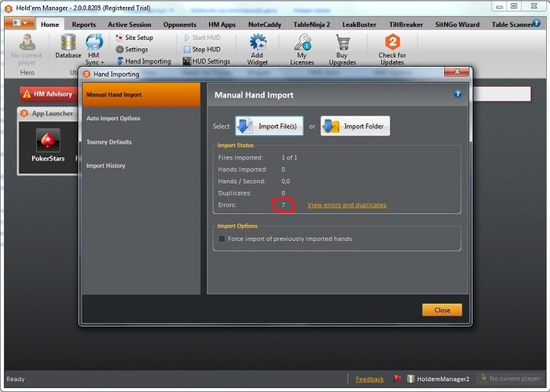Click the Errors count 7
Image resolution: width=550 pixels, height=392 pixels.
[283, 205]
